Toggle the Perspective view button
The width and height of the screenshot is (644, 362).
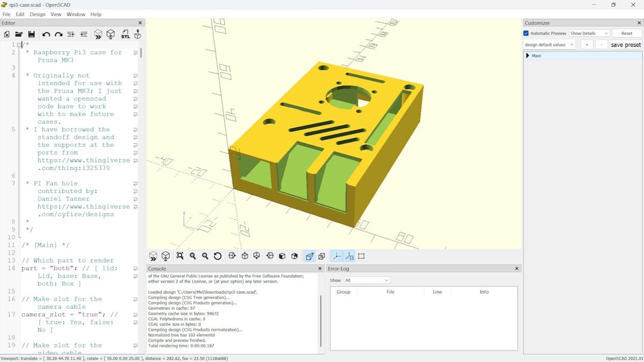pyautogui.click(x=309, y=256)
